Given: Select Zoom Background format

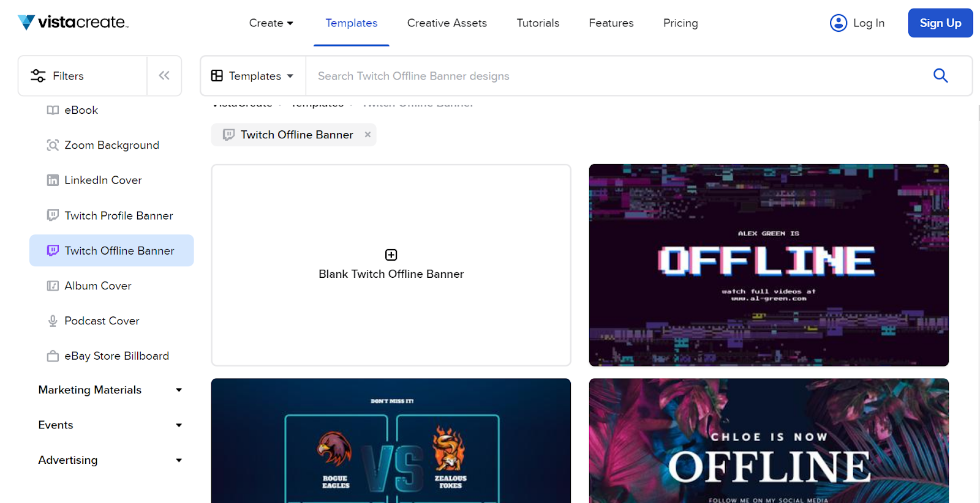Looking at the screenshot, I should (x=111, y=145).
